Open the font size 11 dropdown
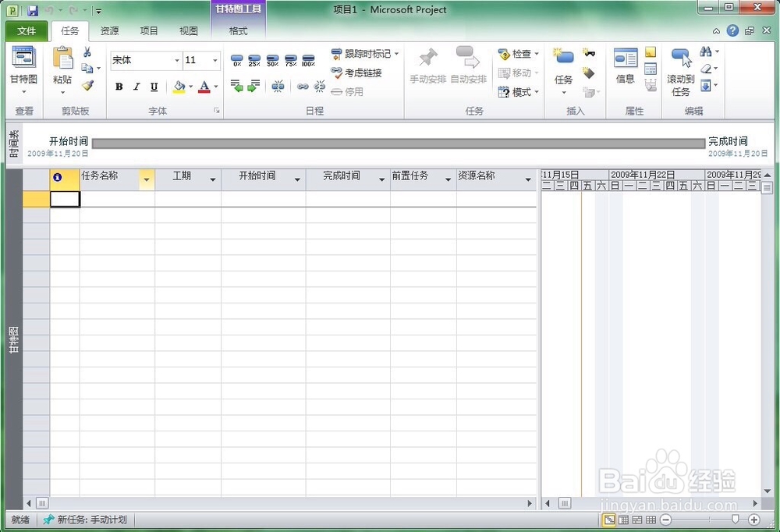Screen dimensions: 780x532 pyautogui.click(x=215, y=61)
